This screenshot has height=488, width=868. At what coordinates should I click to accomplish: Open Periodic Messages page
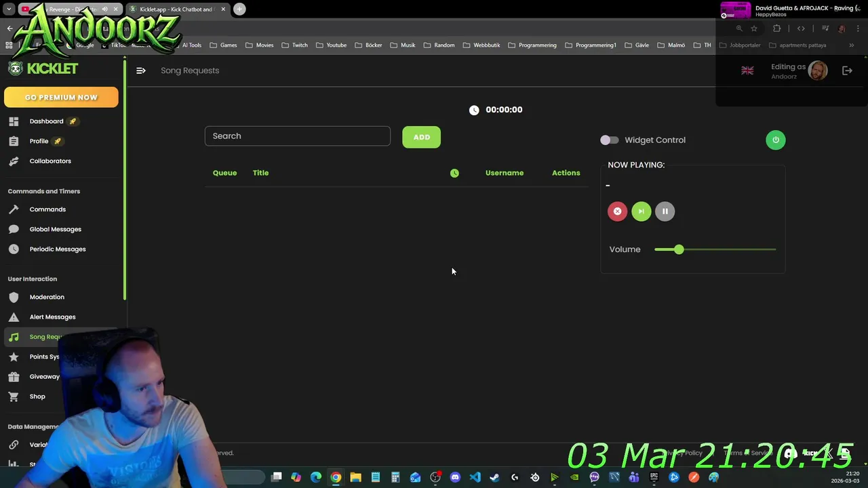click(x=58, y=249)
